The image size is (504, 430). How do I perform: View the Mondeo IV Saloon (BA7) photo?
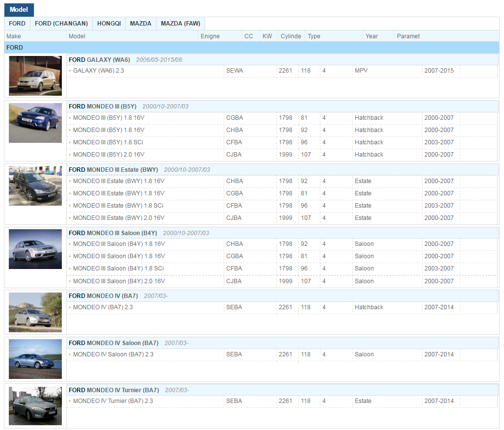(35, 359)
